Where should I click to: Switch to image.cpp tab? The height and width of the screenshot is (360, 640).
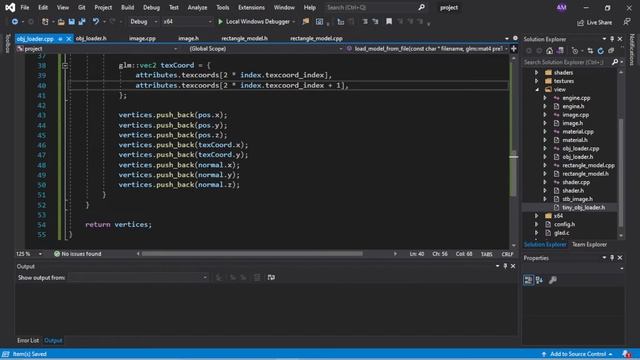pos(142,38)
